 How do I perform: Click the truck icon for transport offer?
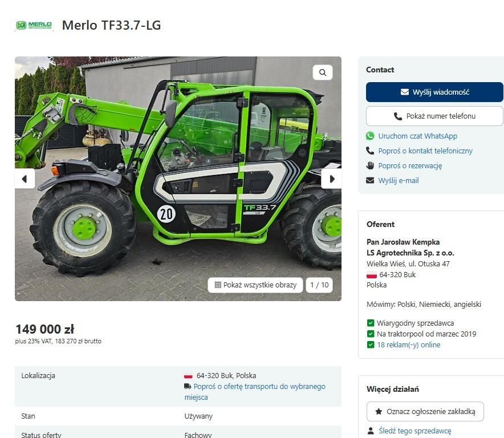(x=188, y=386)
